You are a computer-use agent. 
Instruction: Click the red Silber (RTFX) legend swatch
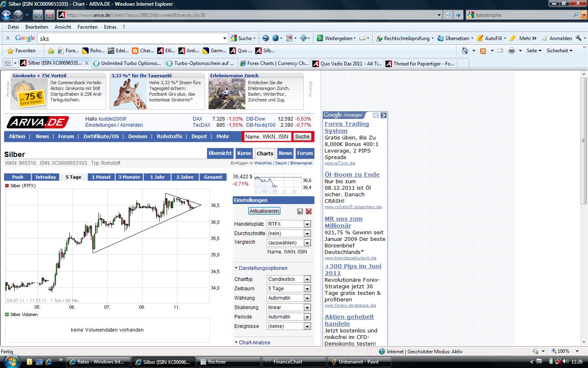point(7,186)
